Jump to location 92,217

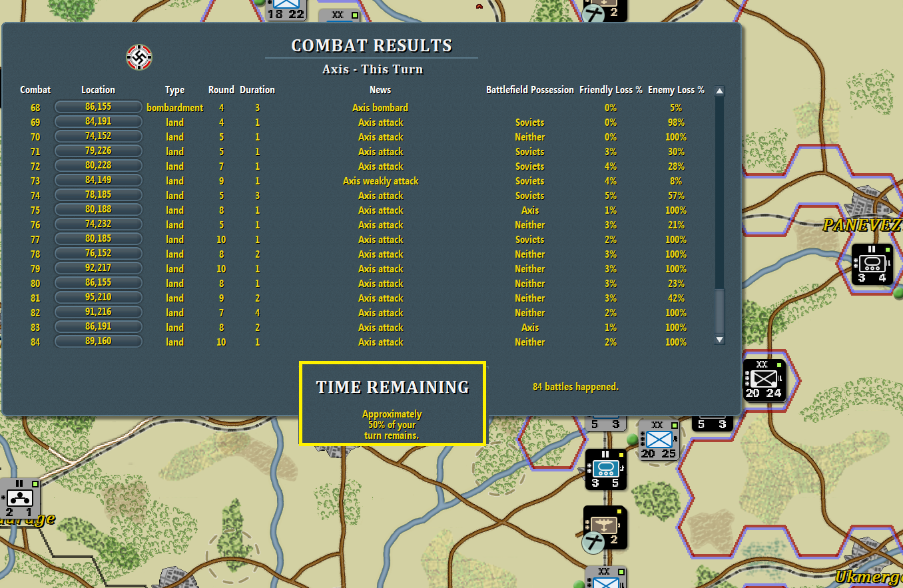(98, 268)
